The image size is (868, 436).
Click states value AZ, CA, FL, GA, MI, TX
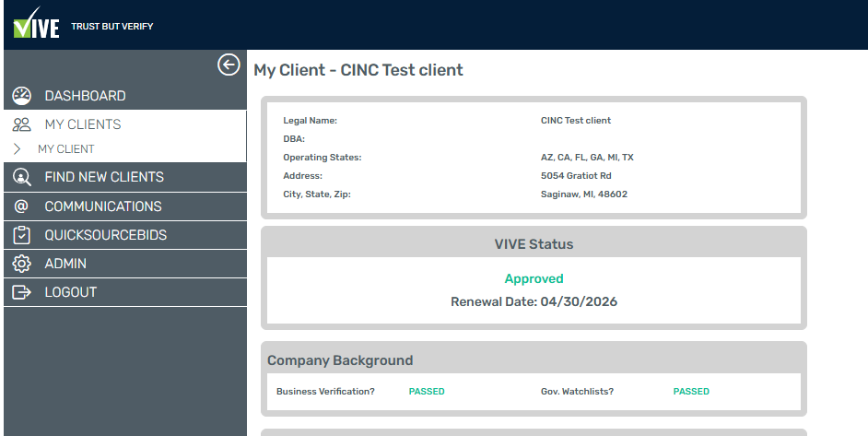click(x=587, y=158)
